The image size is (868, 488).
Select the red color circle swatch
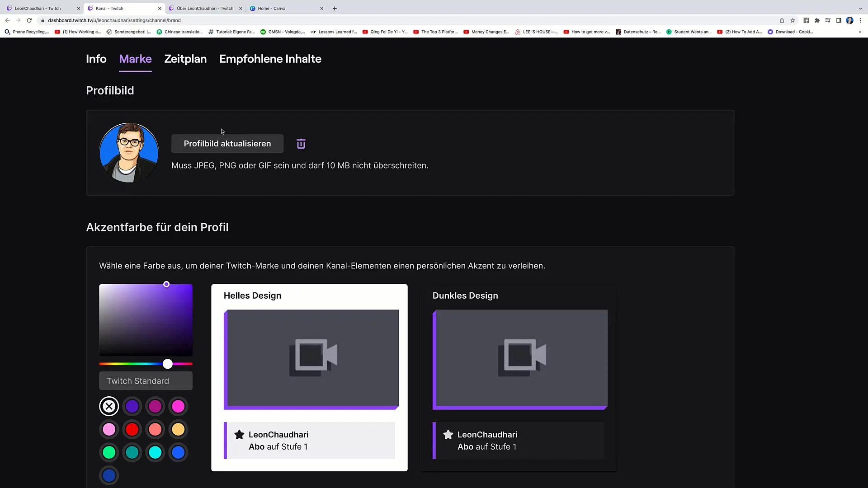coord(132,429)
